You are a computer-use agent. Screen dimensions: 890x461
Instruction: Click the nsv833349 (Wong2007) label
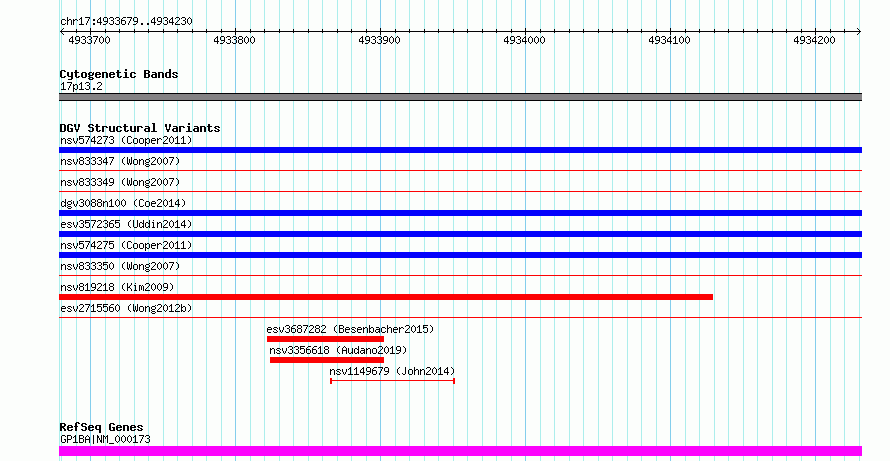click(120, 182)
